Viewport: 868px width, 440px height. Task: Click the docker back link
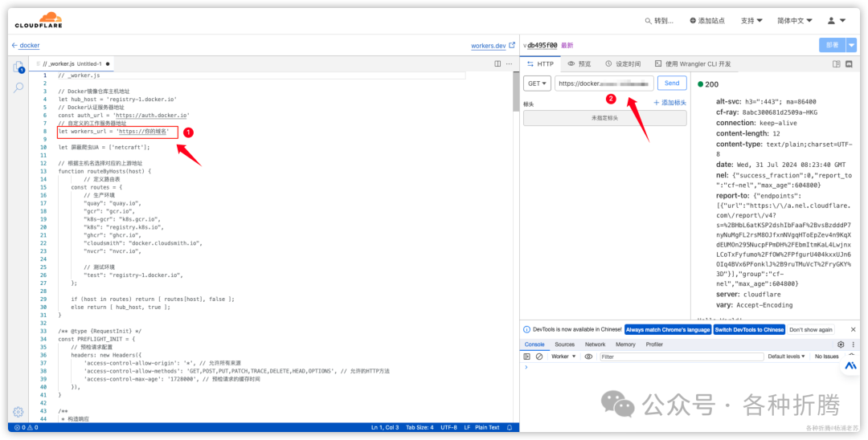click(x=30, y=45)
